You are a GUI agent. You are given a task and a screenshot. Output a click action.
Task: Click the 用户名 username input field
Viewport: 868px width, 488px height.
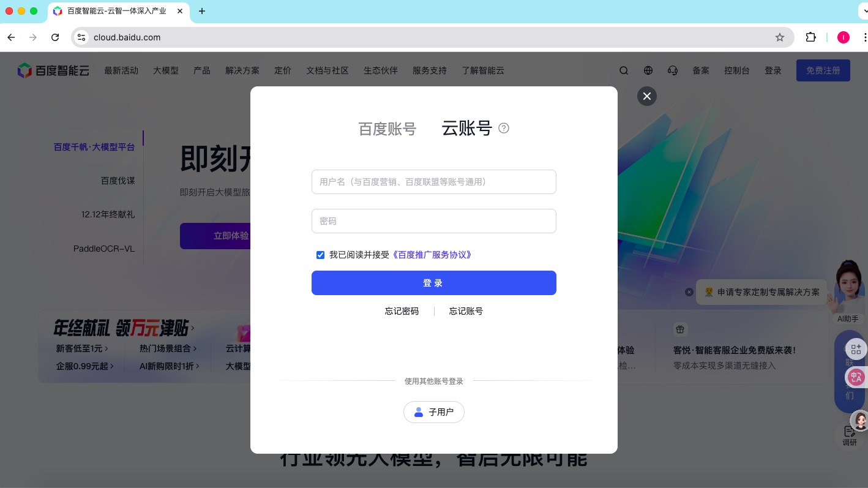tap(434, 182)
